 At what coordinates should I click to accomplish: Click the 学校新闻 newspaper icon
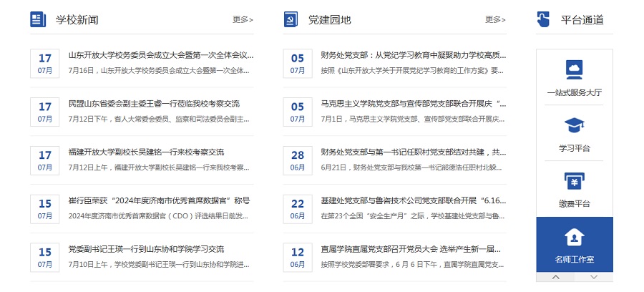[x=38, y=19]
